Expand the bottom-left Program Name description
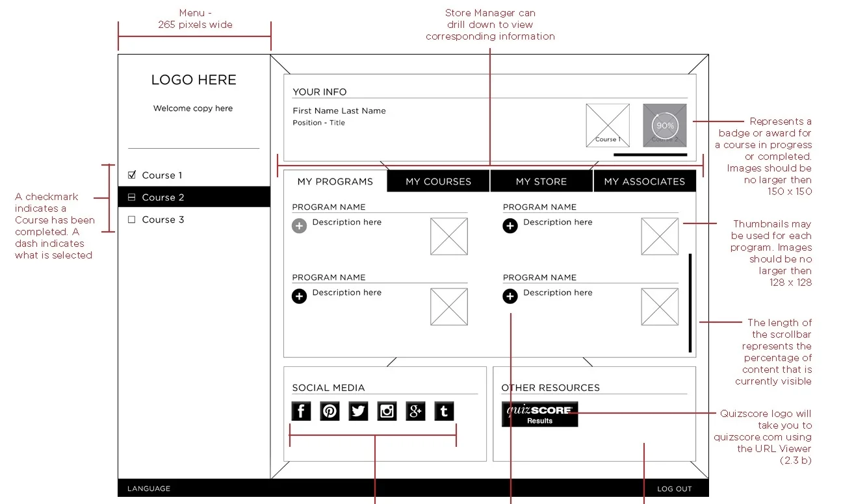Screen dimensions: 841x504 pyautogui.click(x=299, y=296)
